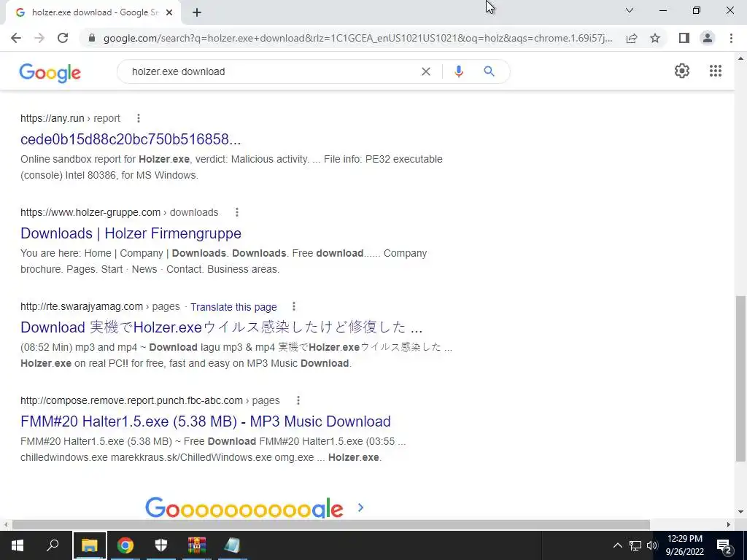Image resolution: width=747 pixels, height=560 pixels.
Task: Go back with the browser back arrow
Action: point(16,38)
